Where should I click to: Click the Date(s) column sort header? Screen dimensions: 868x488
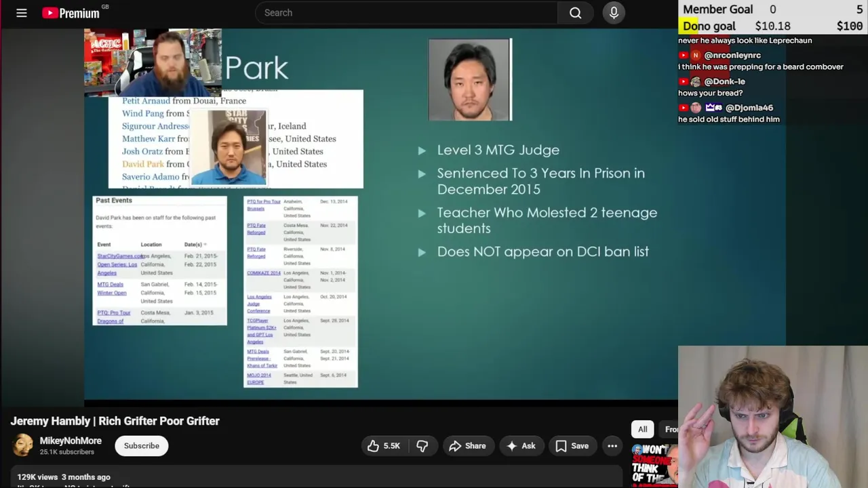(x=195, y=245)
